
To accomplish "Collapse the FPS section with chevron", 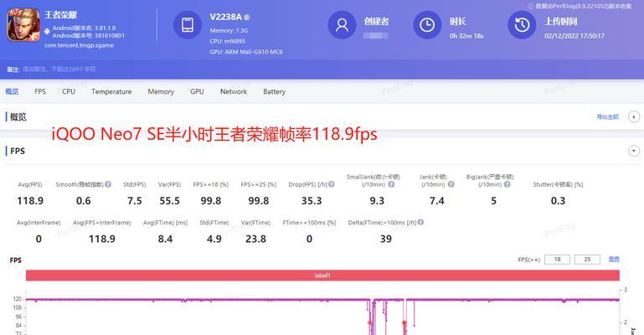I will 634,151.
